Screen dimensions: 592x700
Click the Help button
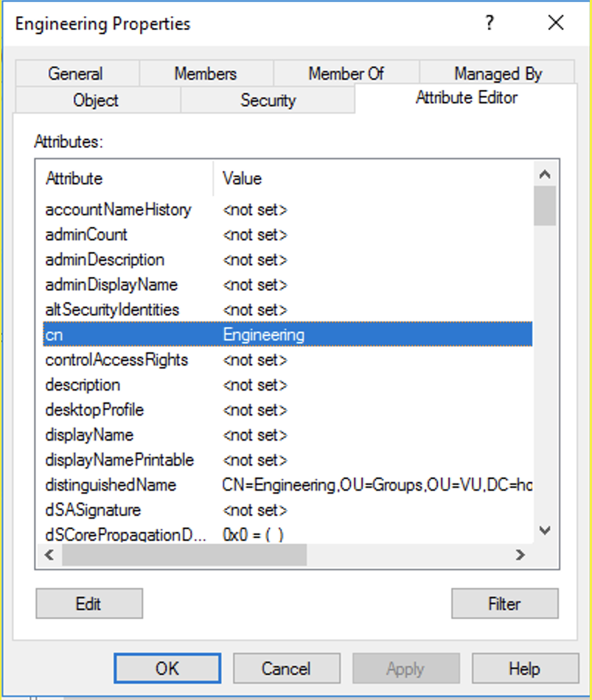tap(524, 668)
